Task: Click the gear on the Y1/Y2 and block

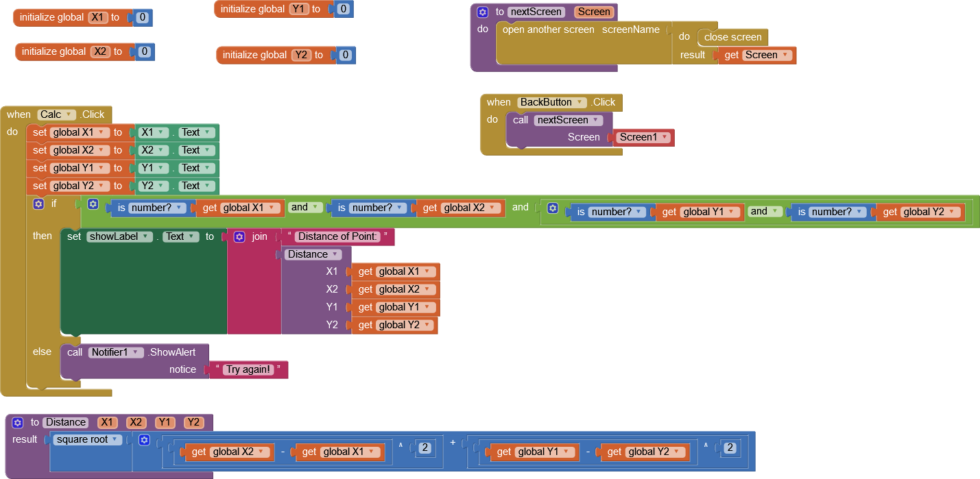Action: click(553, 208)
